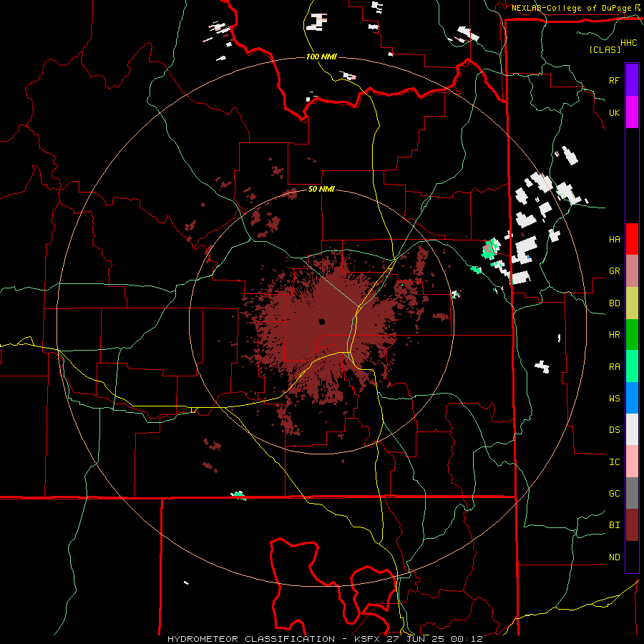Click the ND legend label
Viewport: 644px width, 644px height.
point(615,557)
